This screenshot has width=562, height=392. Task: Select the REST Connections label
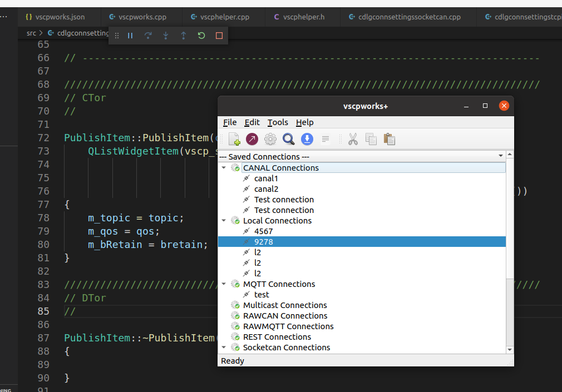(277, 337)
